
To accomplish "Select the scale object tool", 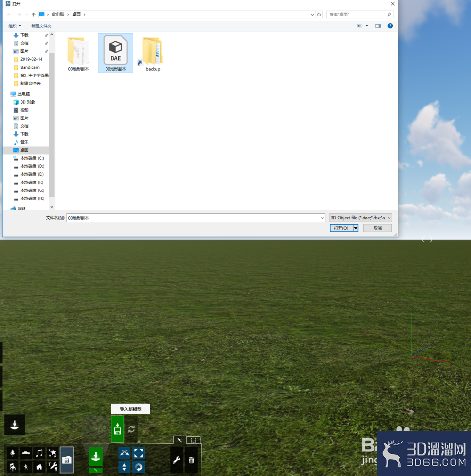I will pos(138,453).
